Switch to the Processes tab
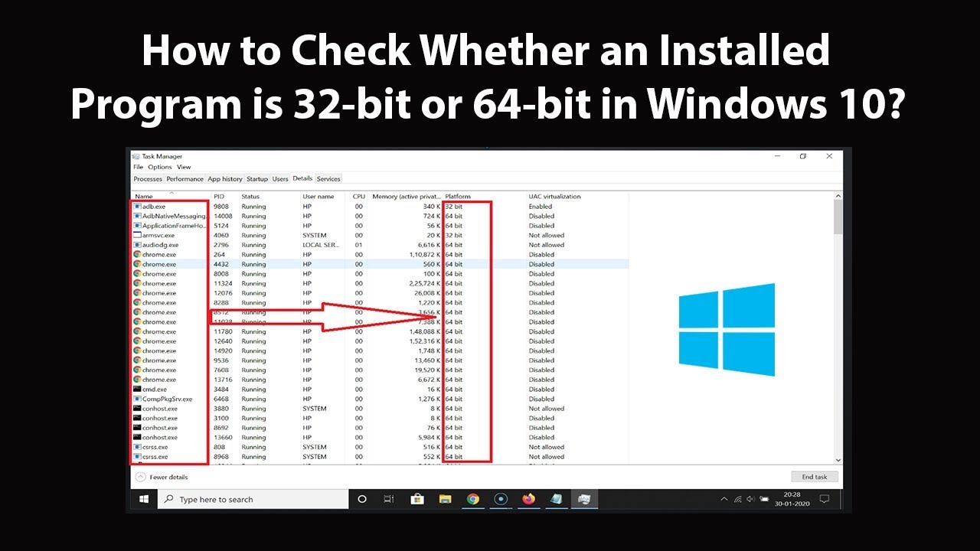980x551 pixels. pos(148,179)
